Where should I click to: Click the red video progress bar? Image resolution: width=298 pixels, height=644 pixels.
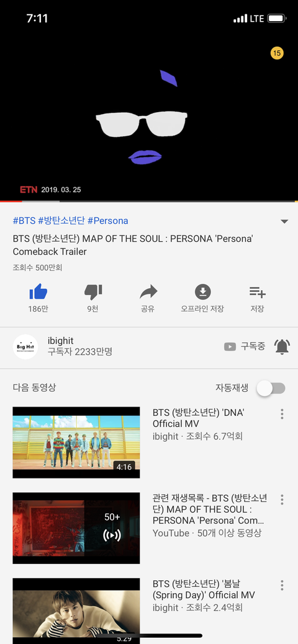pos(11,201)
